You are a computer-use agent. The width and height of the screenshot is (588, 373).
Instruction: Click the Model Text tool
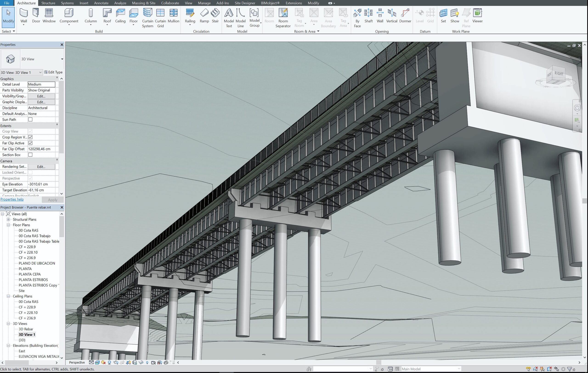(x=229, y=18)
